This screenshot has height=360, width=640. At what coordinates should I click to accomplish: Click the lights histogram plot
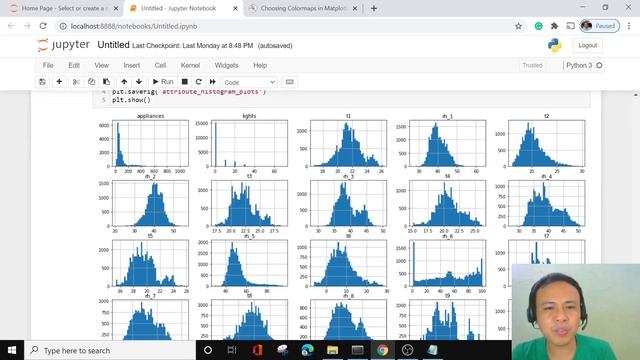point(249,143)
